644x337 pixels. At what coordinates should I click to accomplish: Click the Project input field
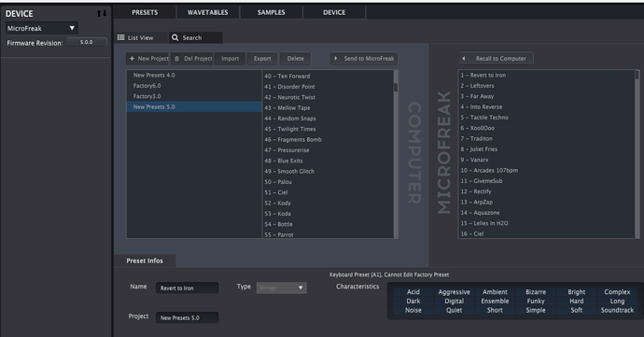click(187, 317)
